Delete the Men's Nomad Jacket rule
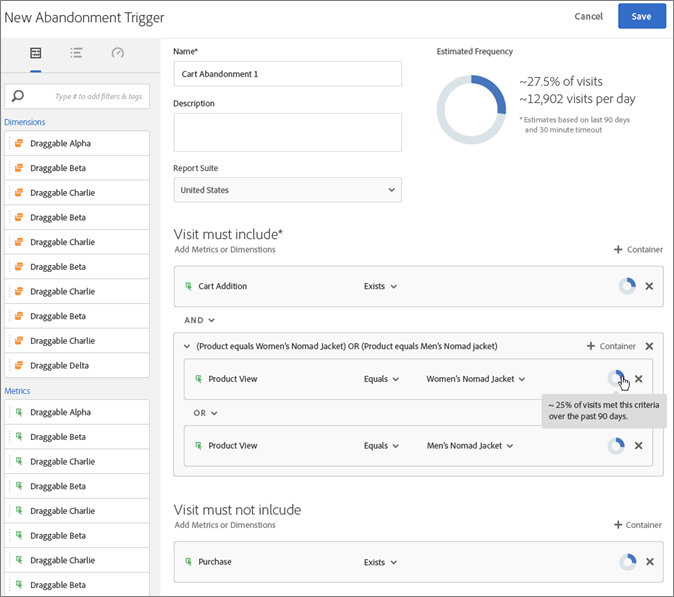Image resolution: width=674 pixels, height=597 pixels. 639,446
